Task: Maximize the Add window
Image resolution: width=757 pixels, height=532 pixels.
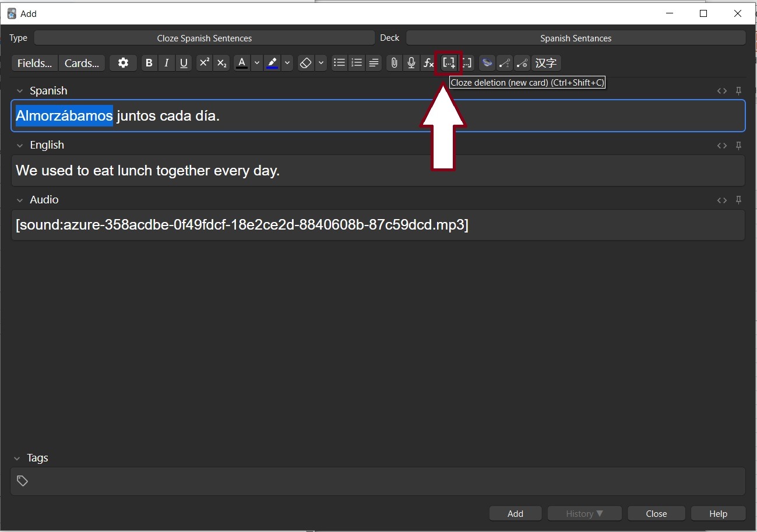Action: point(703,13)
